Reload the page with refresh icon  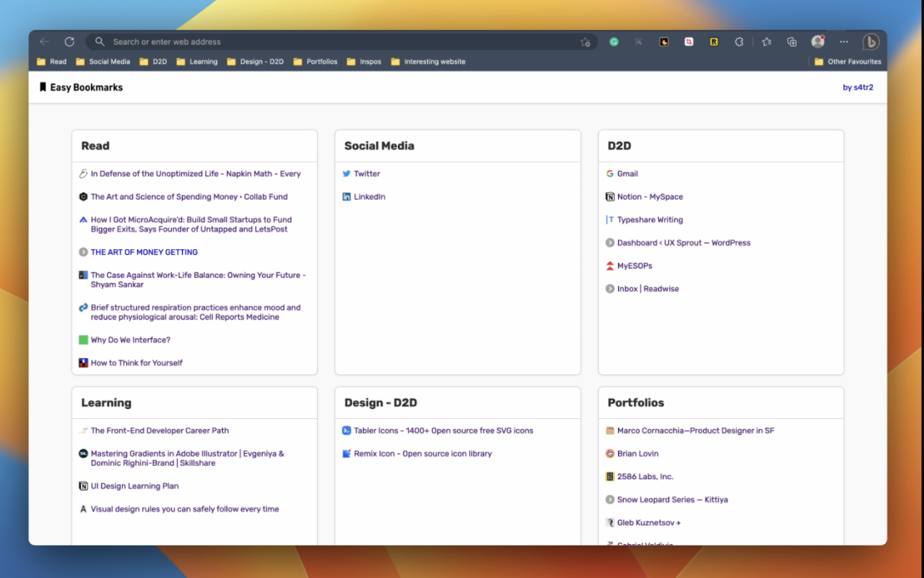[69, 42]
